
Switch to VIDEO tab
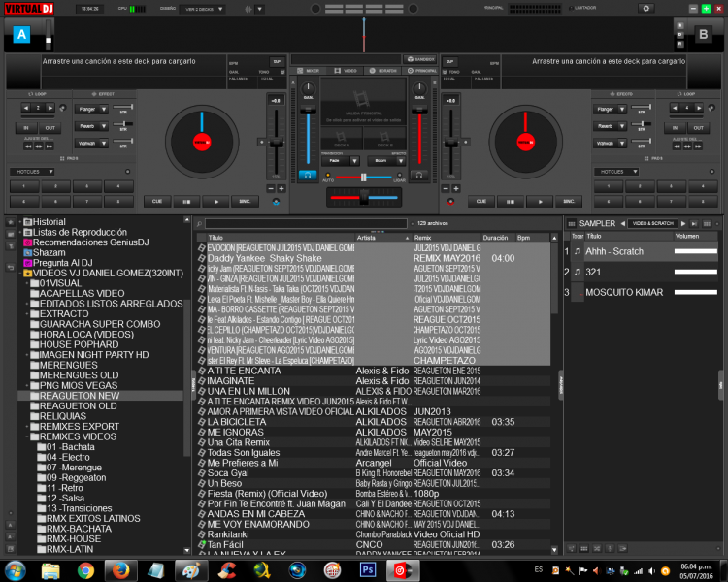[x=346, y=71]
